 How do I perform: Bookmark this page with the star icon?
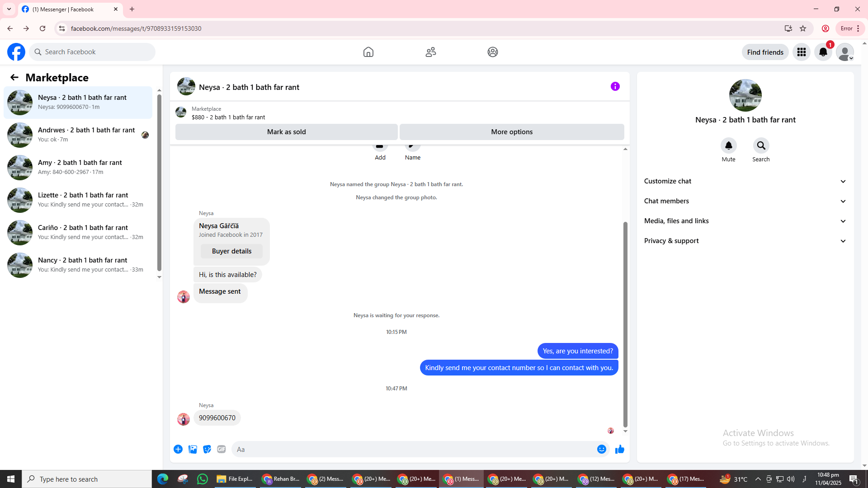click(x=803, y=28)
